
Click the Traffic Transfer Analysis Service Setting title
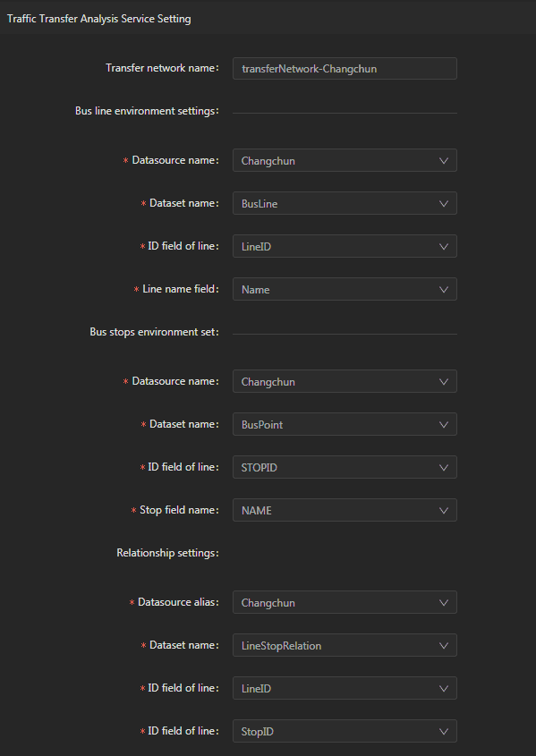[98, 19]
